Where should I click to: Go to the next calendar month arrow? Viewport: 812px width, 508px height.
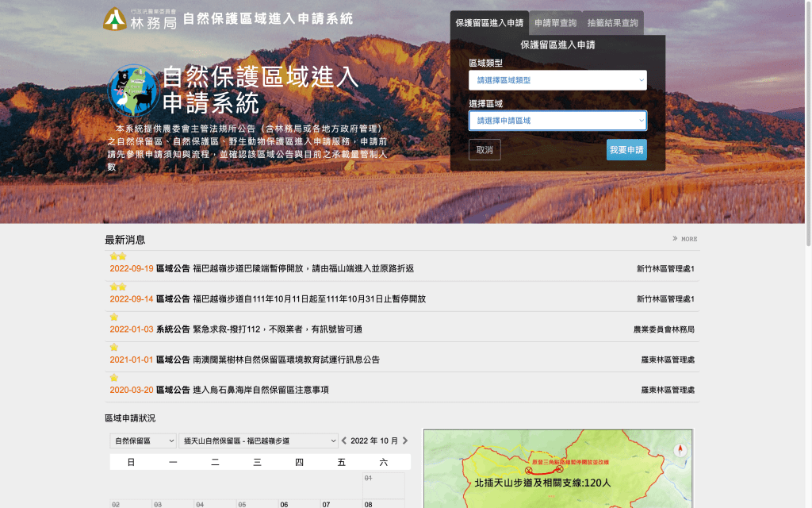405,441
